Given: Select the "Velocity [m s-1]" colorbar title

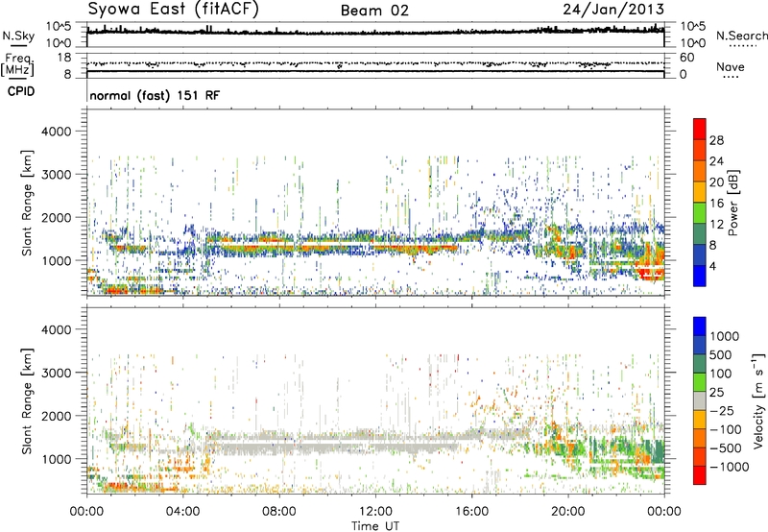Looking at the screenshot, I should (758, 399).
